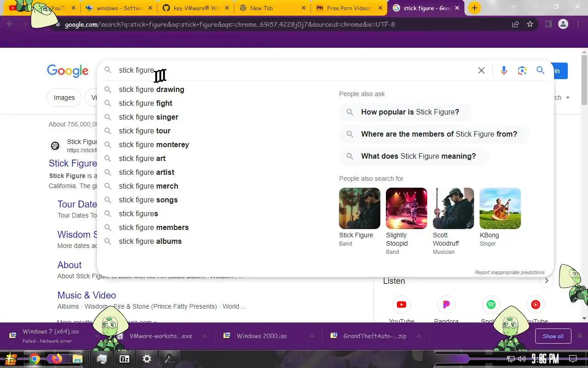Listen on YouTube via the red icon

point(401,305)
